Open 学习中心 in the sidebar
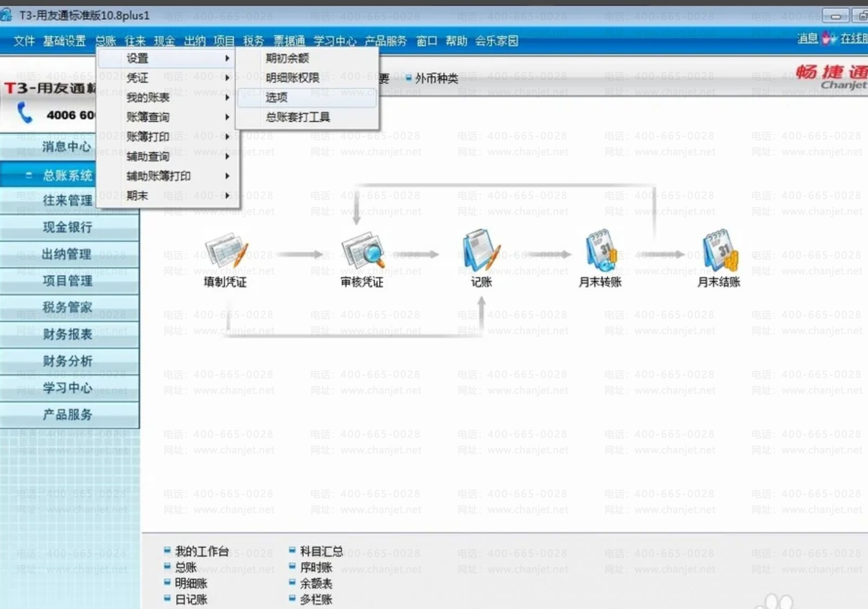 [x=69, y=388]
